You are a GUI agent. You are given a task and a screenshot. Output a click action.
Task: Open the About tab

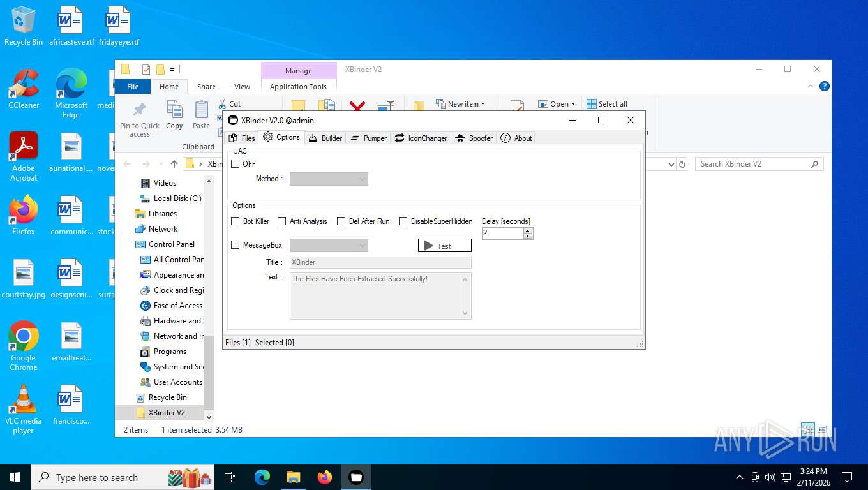[x=516, y=138]
